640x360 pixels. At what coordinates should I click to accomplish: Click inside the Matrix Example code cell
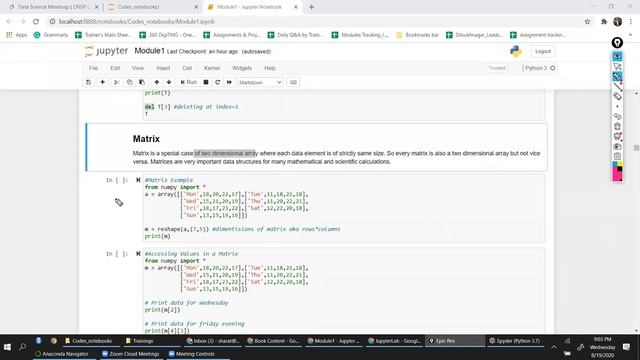pos(344,208)
